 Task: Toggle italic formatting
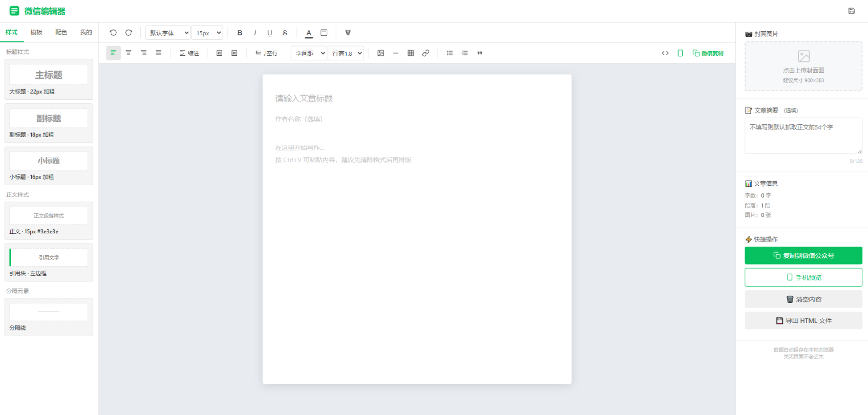255,33
